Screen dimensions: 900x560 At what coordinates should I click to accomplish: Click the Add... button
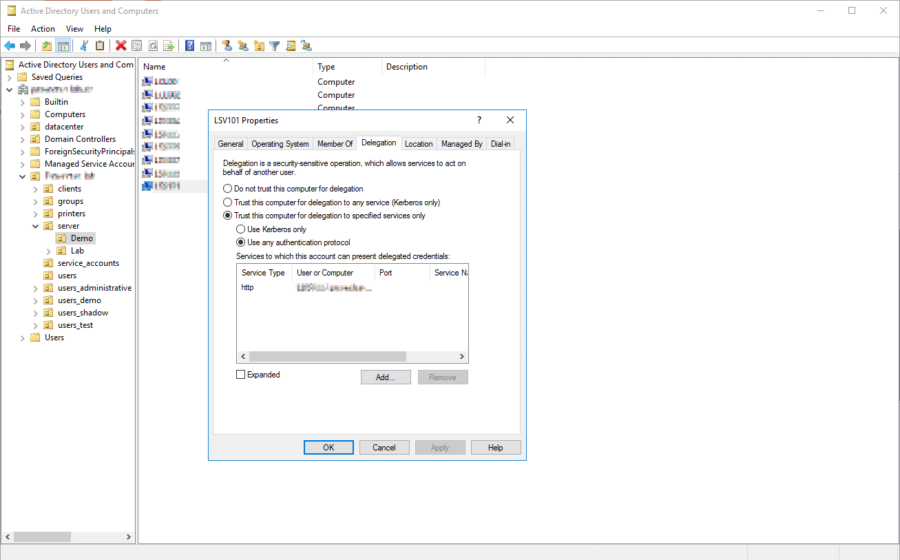(386, 377)
